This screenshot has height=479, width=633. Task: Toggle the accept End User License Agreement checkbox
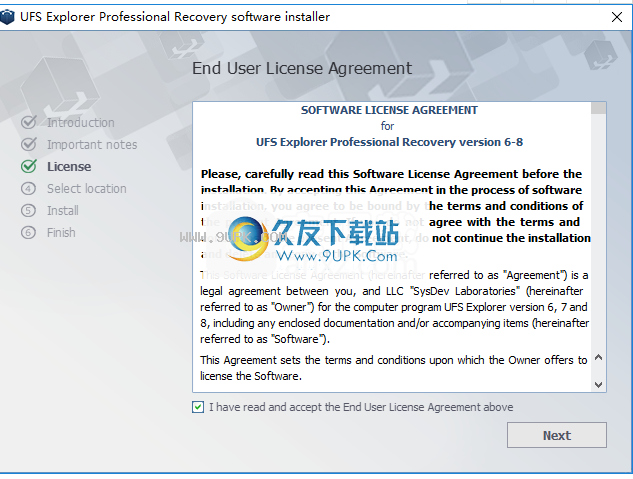(x=198, y=407)
